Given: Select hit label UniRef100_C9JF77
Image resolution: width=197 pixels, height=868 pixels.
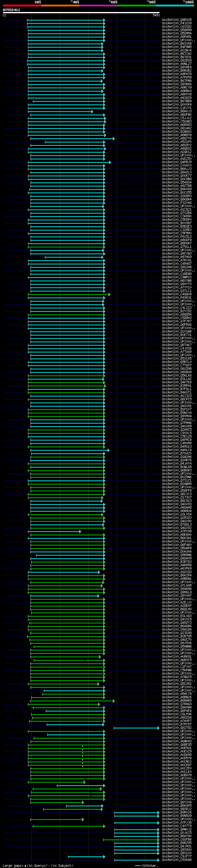Looking at the screenshot, I should click(x=177, y=856).
